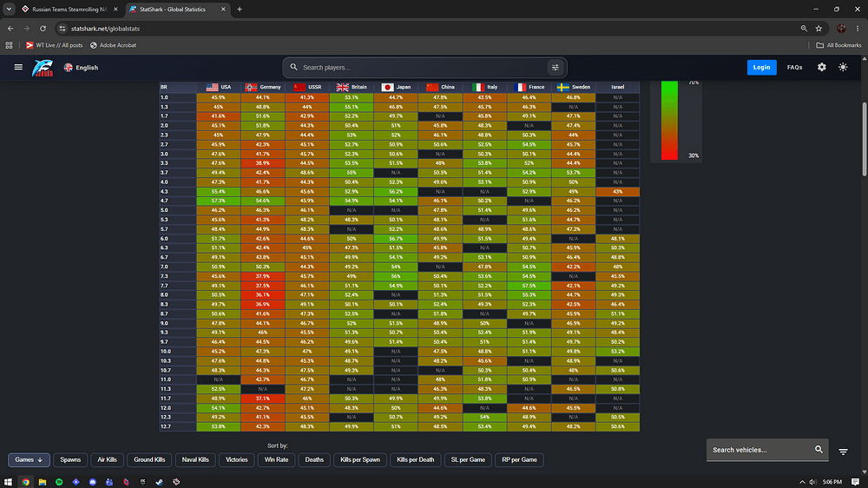Open Discord from the taskbar
The height and width of the screenshot is (488, 868).
tap(93, 482)
